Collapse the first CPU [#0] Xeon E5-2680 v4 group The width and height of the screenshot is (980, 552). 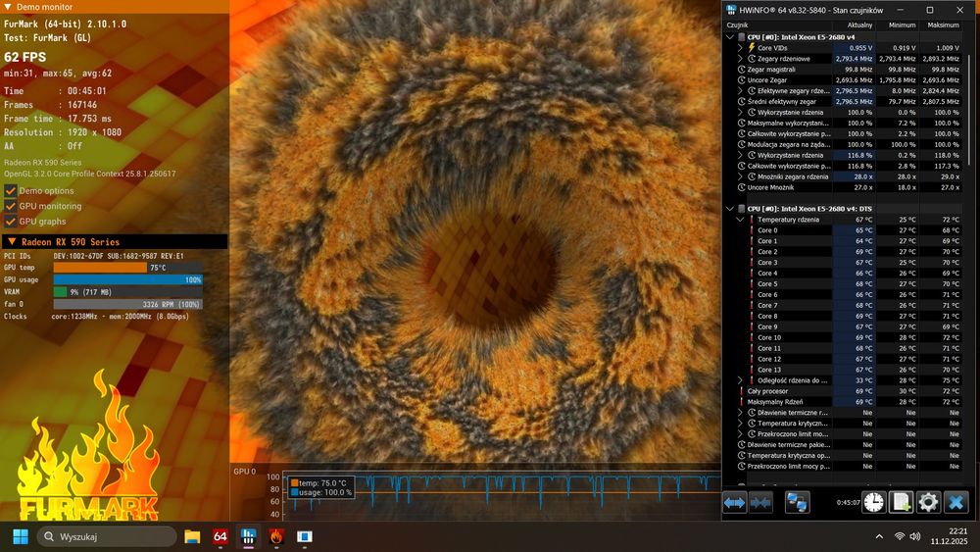pyautogui.click(x=730, y=37)
